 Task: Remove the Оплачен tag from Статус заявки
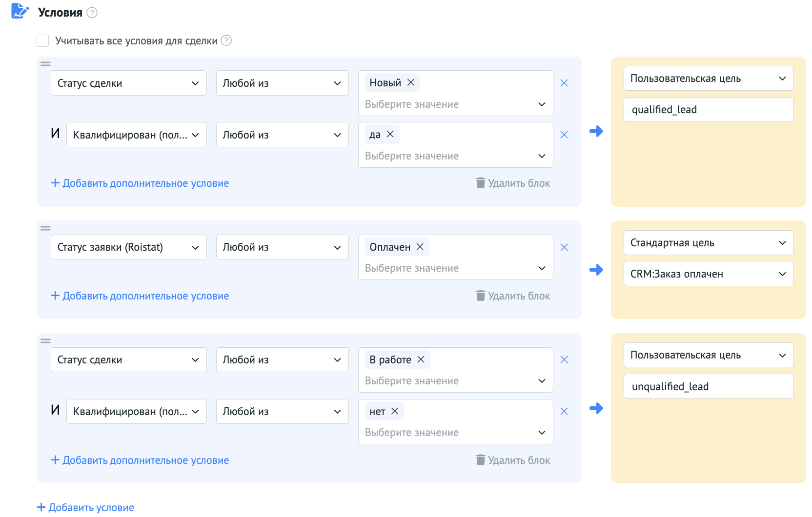pos(420,247)
